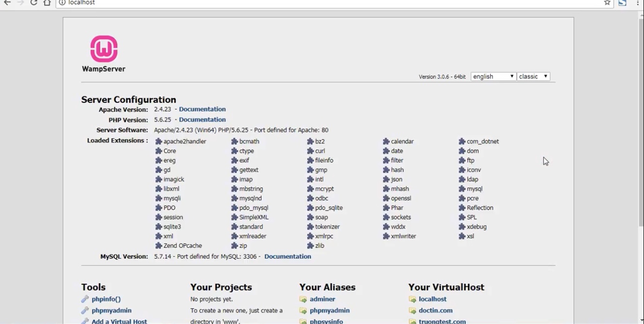Reload the page with the refresh icon
The image size is (644, 324).
[33, 3]
